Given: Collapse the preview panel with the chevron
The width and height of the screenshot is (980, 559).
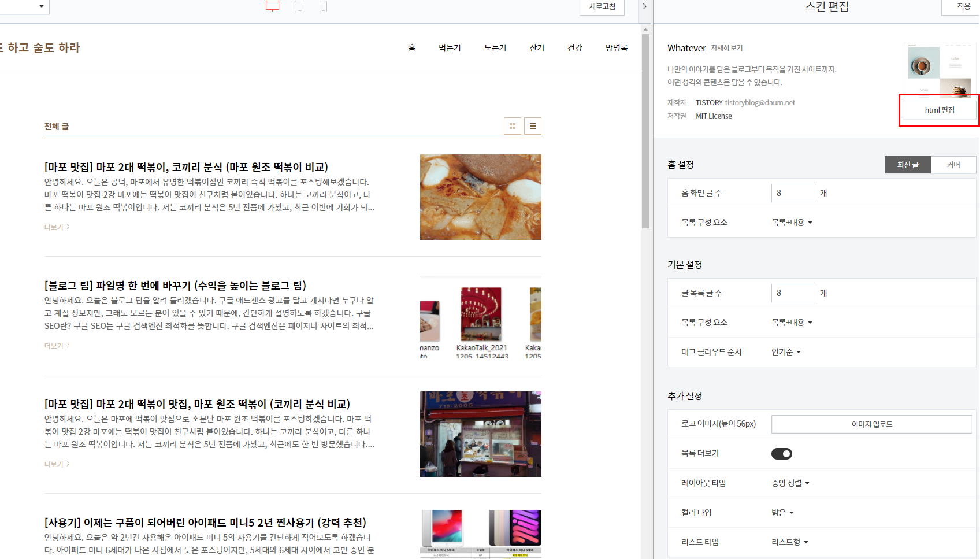Looking at the screenshot, I should click(x=644, y=6).
